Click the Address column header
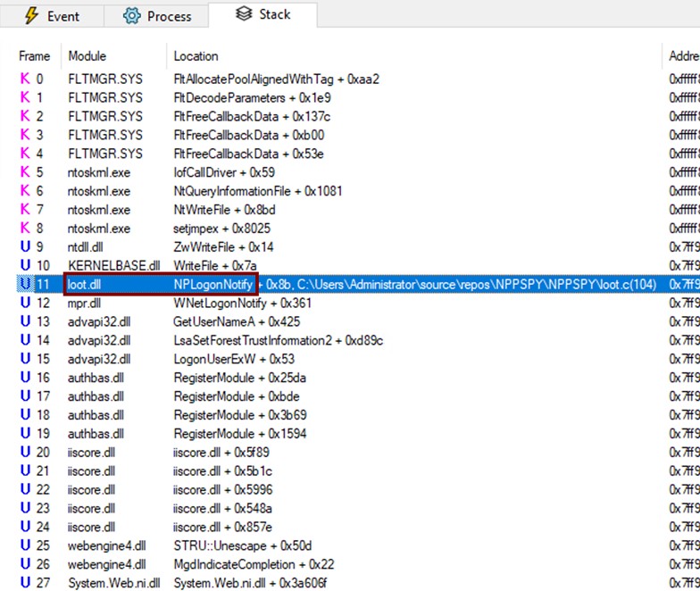 click(684, 56)
